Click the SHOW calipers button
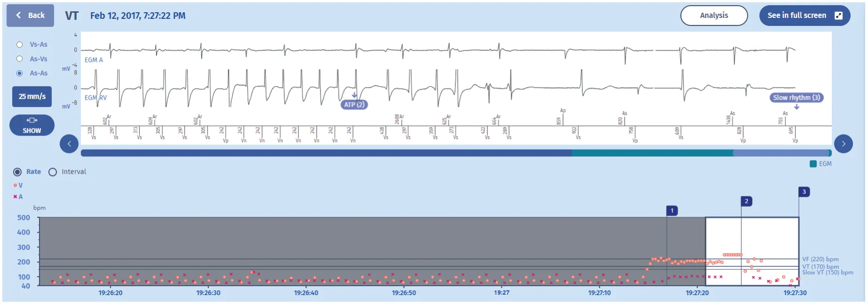Image resolution: width=868 pixels, height=305 pixels. (x=32, y=125)
